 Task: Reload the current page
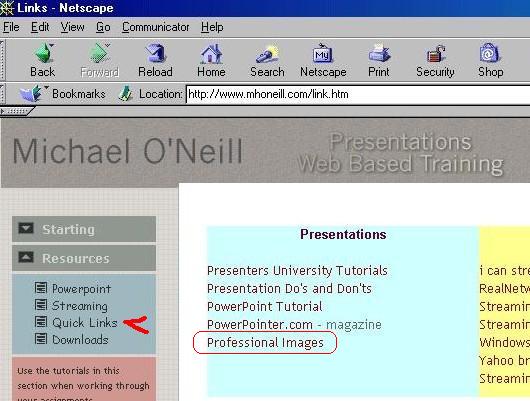[x=155, y=53]
